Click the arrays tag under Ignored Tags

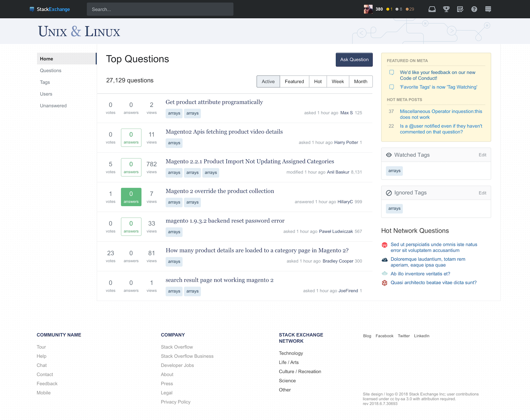click(394, 209)
